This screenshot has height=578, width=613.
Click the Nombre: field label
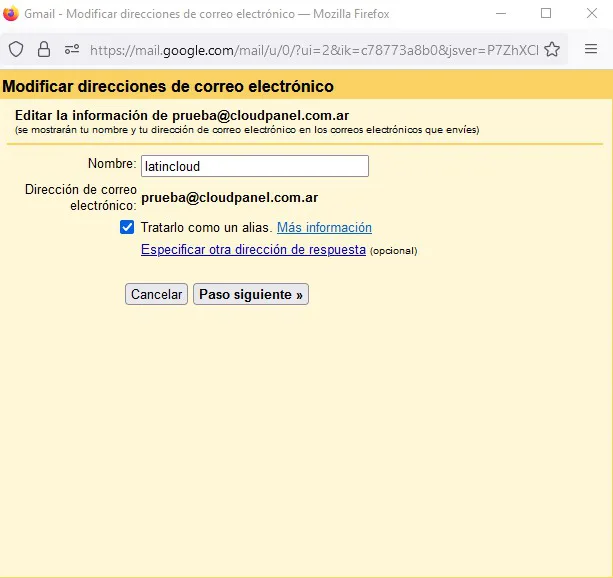111,163
